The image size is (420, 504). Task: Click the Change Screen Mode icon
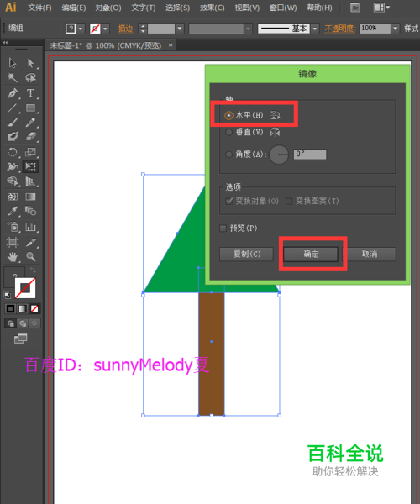point(20,339)
